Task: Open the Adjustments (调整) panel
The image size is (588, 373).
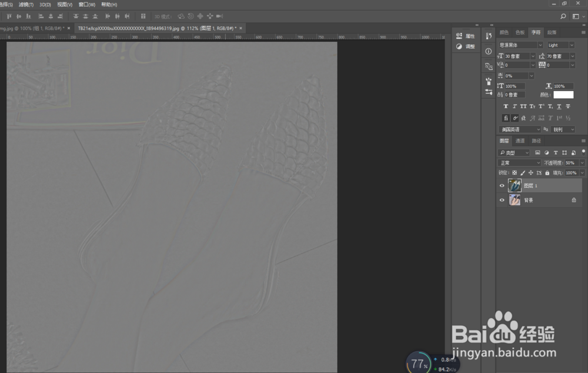Action: [465, 46]
